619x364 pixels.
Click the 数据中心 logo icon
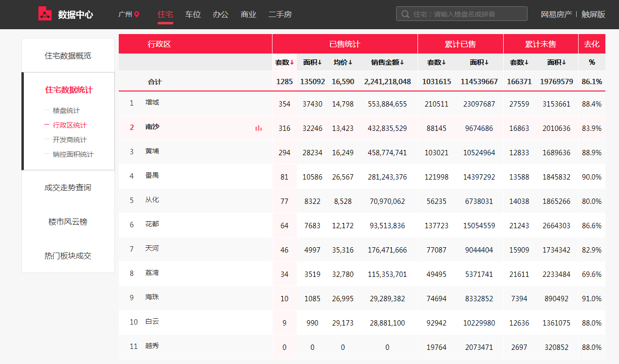(45, 14)
